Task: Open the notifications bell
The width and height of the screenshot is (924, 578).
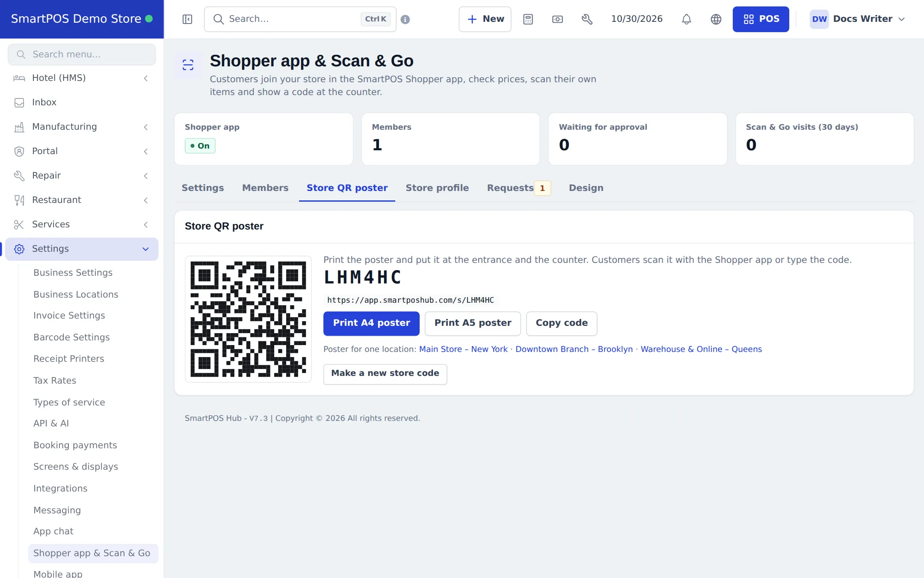Action: 686,19
